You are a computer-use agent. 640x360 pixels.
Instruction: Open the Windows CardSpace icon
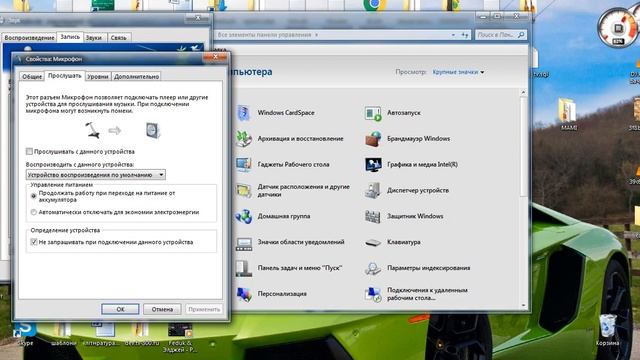(244, 113)
